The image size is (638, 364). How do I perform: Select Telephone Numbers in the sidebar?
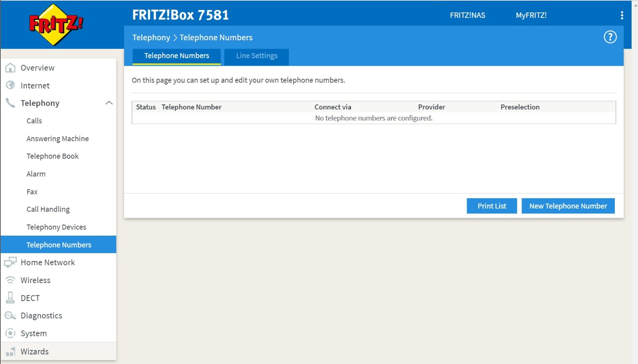[x=59, y=245]
